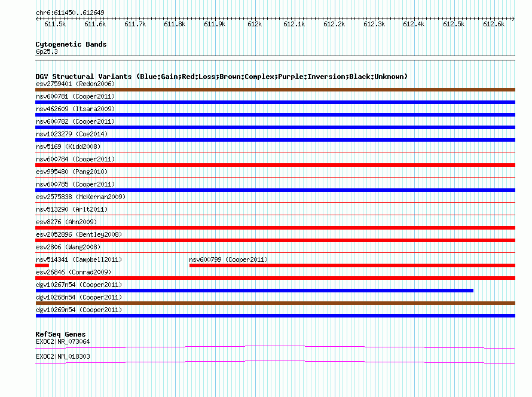The height and width of the screenshot is (397, 532).
Task: Select the blue nsv600781 gain bar
Action: click(275, 102)
